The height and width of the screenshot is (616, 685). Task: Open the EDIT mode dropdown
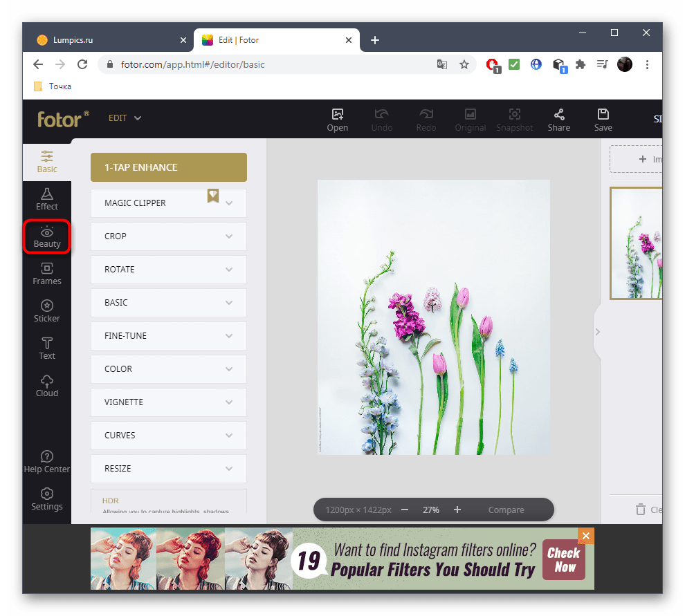125,118
